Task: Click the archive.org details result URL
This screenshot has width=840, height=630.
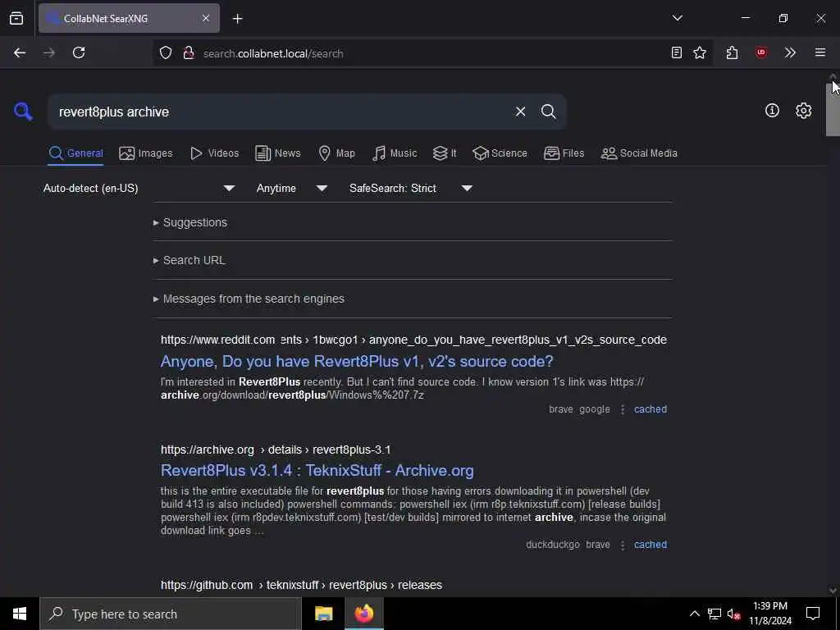Action: click(276, 450)
